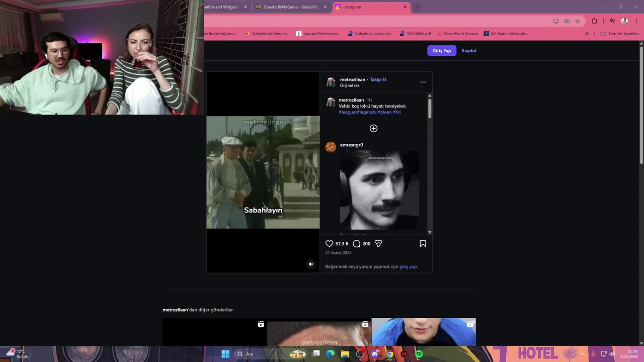Switch to the Donate ByNoGame tab
644x362 pixels.
(x=291, y=7)
